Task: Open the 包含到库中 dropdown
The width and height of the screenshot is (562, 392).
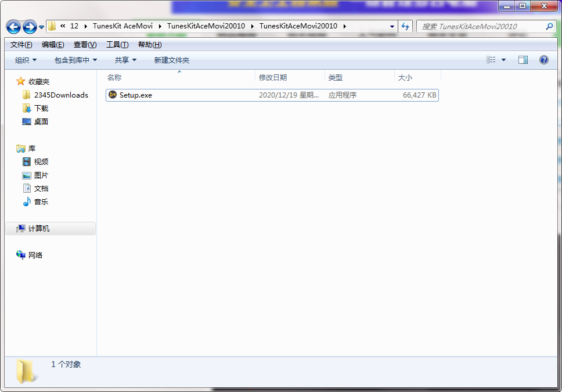Action: pos(75,60)
